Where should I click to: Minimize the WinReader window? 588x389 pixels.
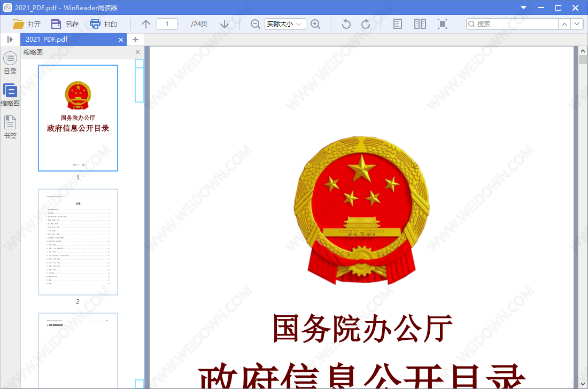(x=541, y=7)
